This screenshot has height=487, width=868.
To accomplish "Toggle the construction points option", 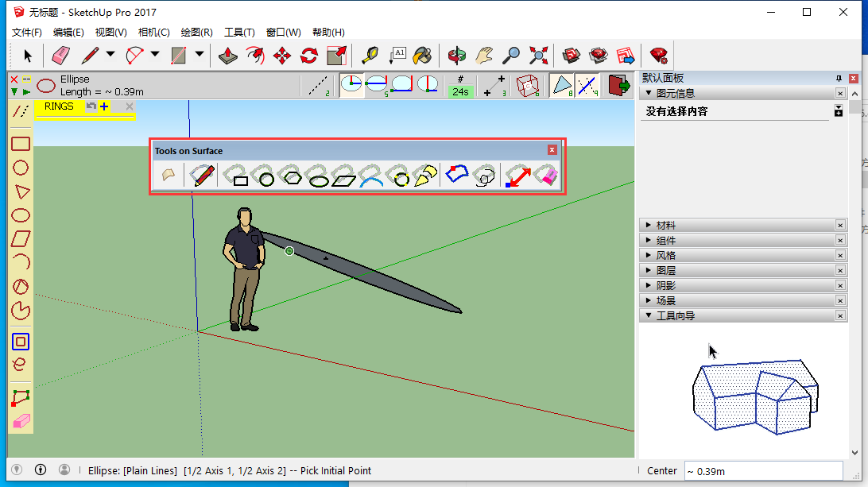I will pyautogui.click(x=495, y=85).
